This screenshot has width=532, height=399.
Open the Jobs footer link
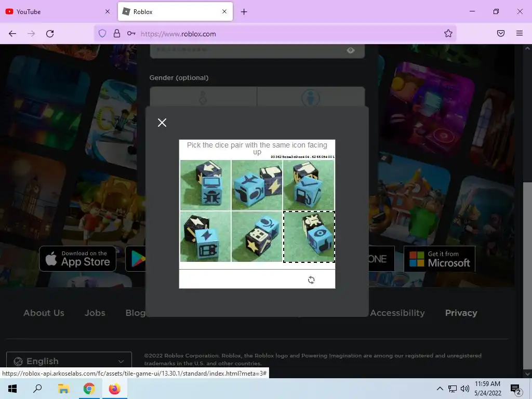pyautogui.click(x=95, y=313)
